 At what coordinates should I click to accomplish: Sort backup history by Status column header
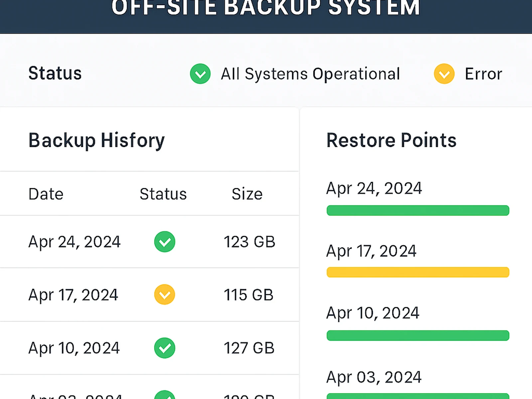pyautogui.click(x=163, y=194)
